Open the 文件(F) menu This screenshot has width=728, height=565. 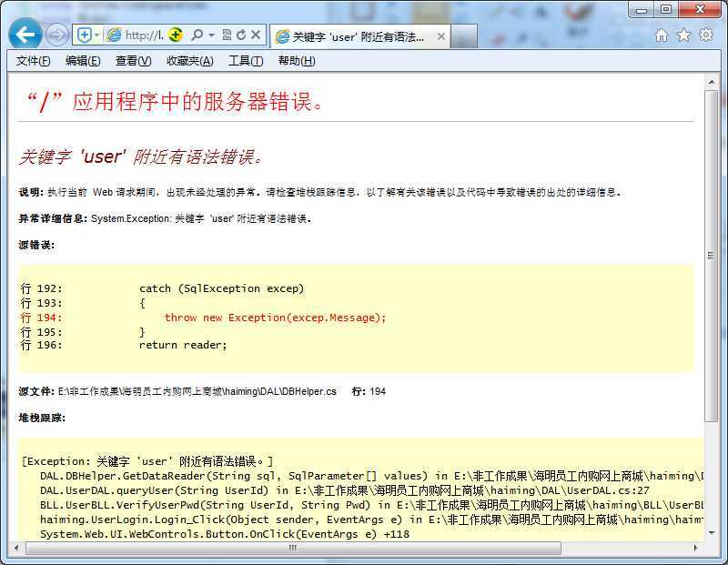pyautogui.click(x=33, y=61)
